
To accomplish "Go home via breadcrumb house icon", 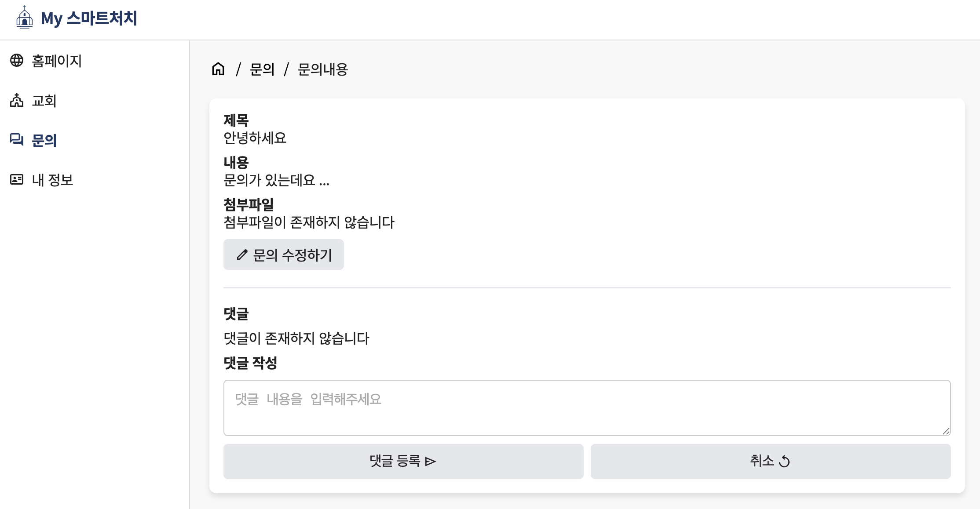I will click(218, 69).
